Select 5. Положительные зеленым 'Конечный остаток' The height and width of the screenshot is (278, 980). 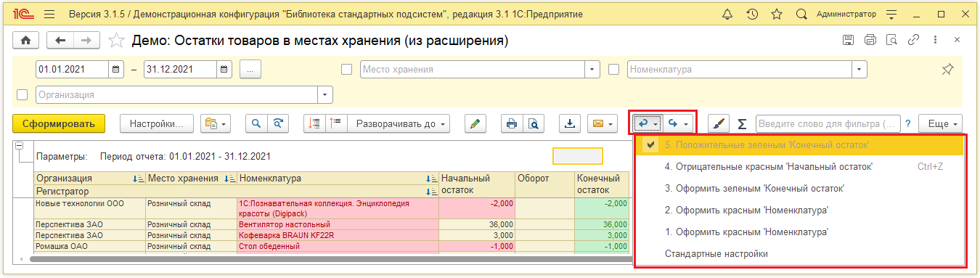tap(800, 145)
